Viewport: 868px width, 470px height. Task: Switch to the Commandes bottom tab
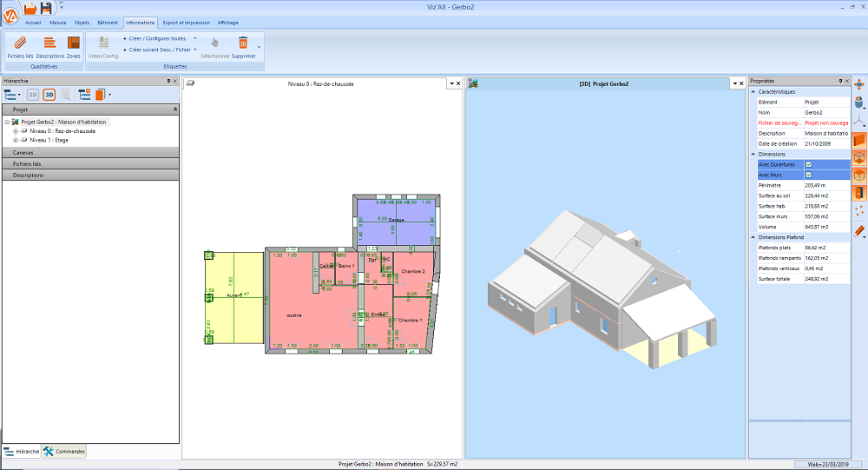(65, 451)
